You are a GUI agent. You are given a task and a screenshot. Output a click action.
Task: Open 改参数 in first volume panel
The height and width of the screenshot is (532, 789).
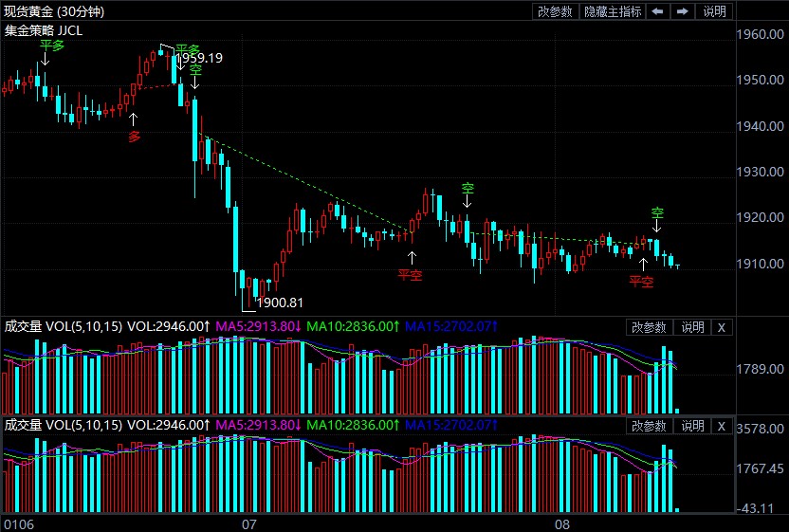click(x=649, y=327)
